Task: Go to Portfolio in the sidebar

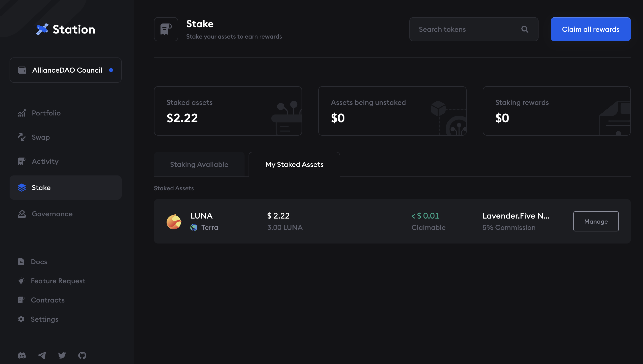Action: click(46, 113)
